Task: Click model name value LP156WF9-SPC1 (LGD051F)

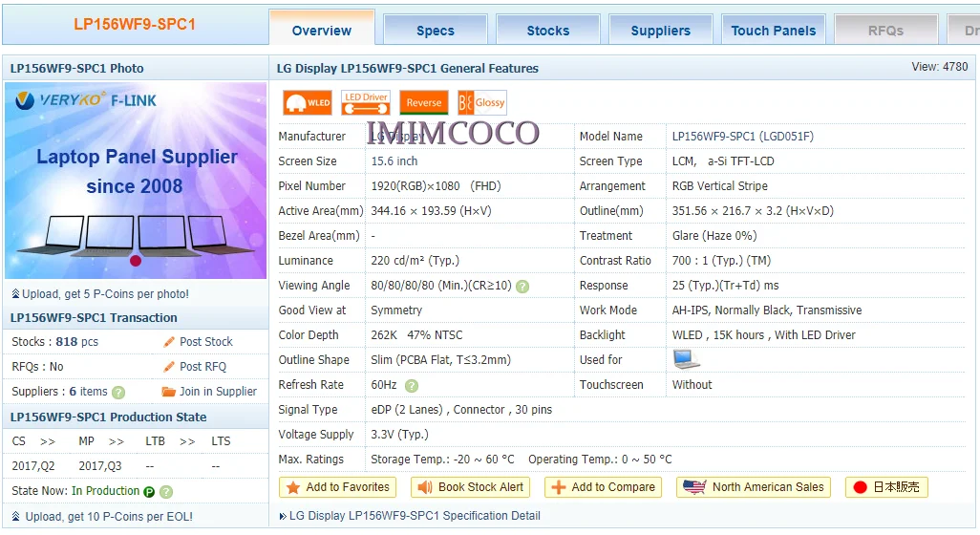Action: click(742, 137)
